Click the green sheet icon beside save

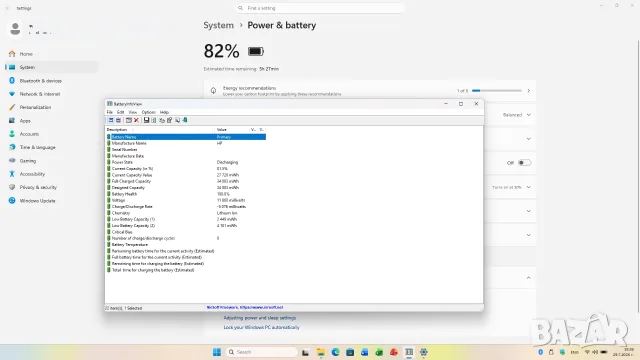pyautogui.click(x=154, y=120)
